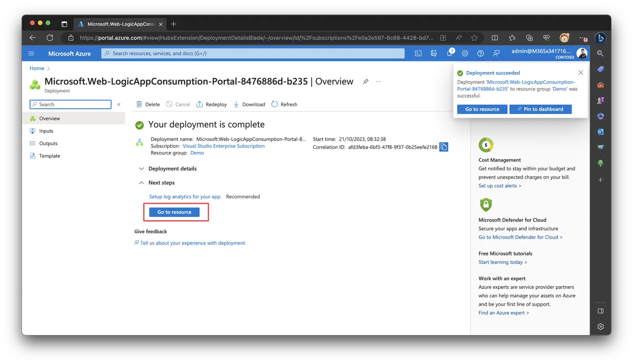Click Go to resource under Next steps
This screenshot has width=633, height=364.
click(x=175, y=212)
